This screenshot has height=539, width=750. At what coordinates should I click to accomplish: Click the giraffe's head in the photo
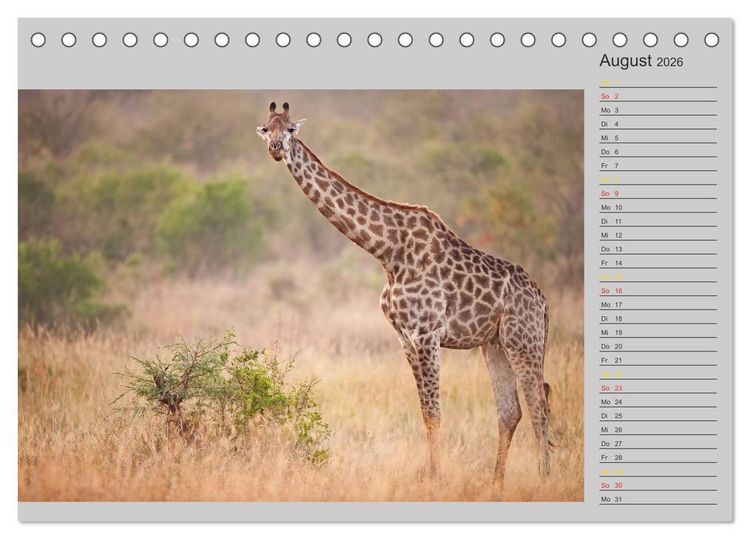click(x=280, y=132)
